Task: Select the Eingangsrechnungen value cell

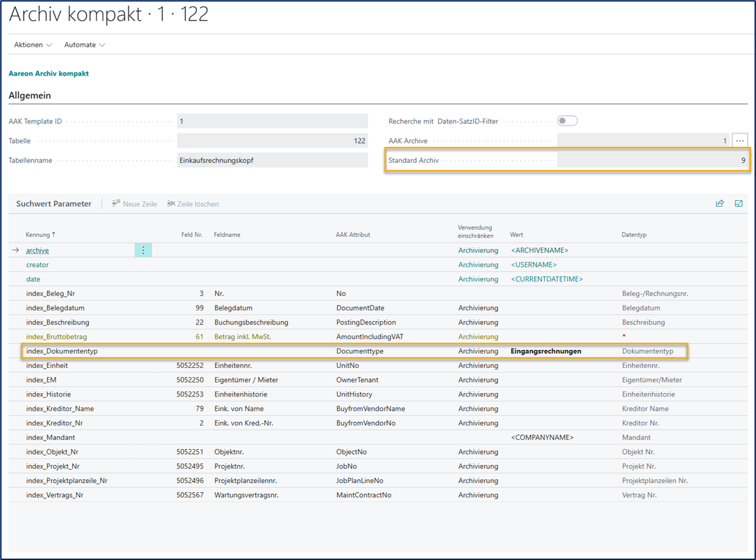Action: [546, 351]
